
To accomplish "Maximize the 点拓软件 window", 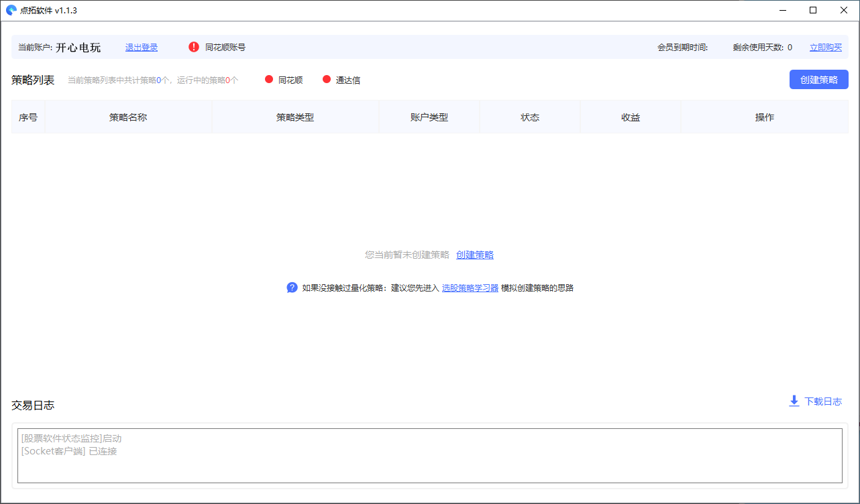I will pyautogui.click(x=813, y=10).
